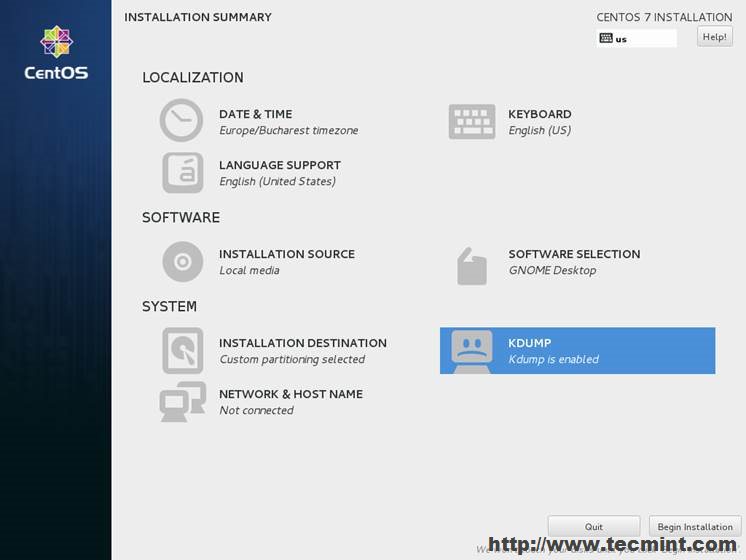Open the Date & Time clock icon

point(181,120)
